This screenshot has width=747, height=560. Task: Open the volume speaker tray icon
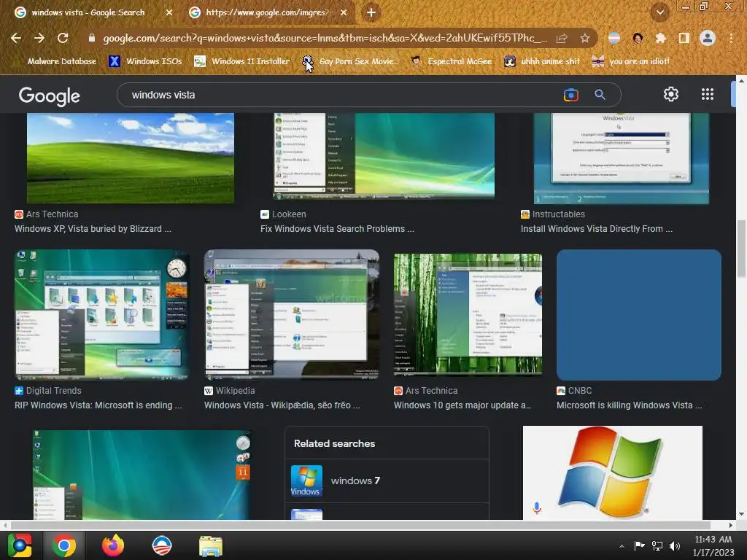coord(675,545)
